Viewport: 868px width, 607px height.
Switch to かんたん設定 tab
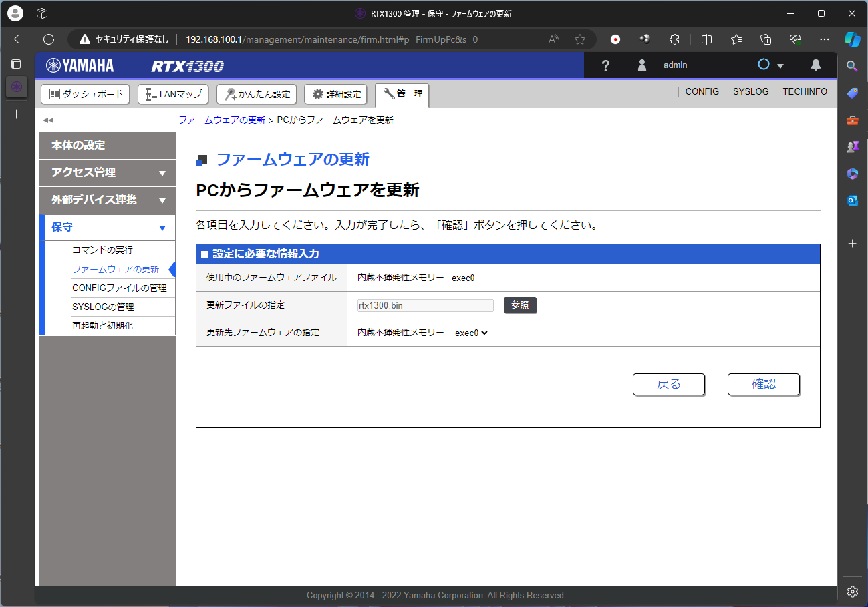click(x=257, y=94)
